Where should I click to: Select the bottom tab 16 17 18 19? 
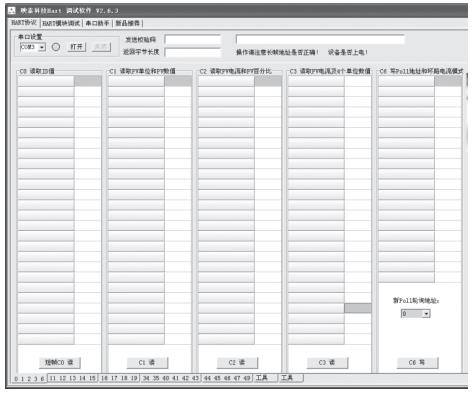(x=119, y=378)
